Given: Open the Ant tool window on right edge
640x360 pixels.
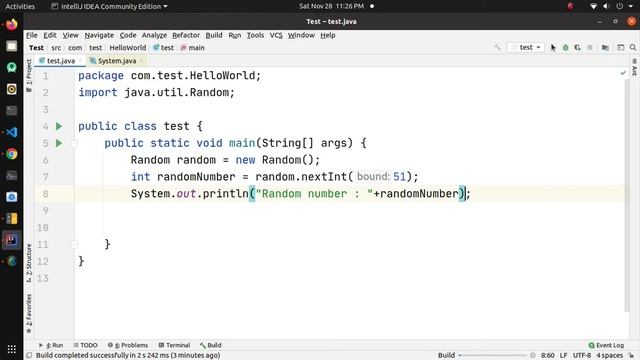Looking at the screenshot, I should (x=634, y=68).
